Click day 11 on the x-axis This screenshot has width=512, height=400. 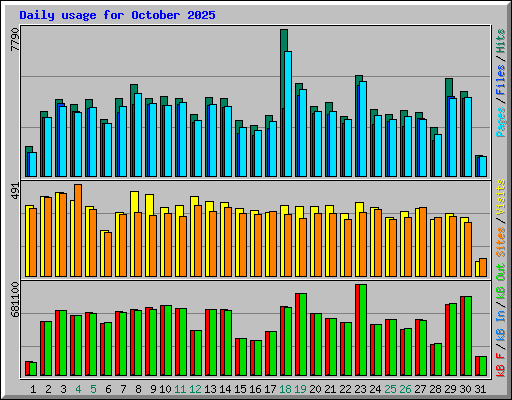(180, 389)
